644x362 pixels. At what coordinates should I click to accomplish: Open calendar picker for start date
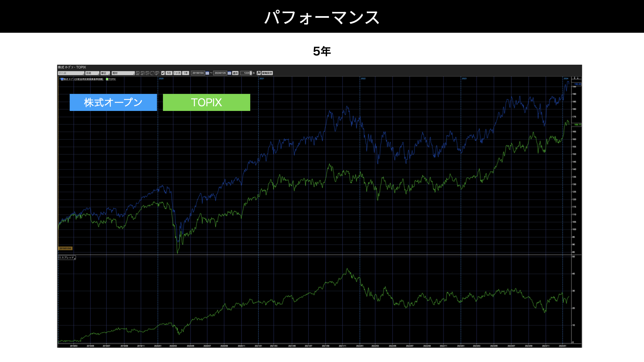pyautogui.click(x=207, y=73)
